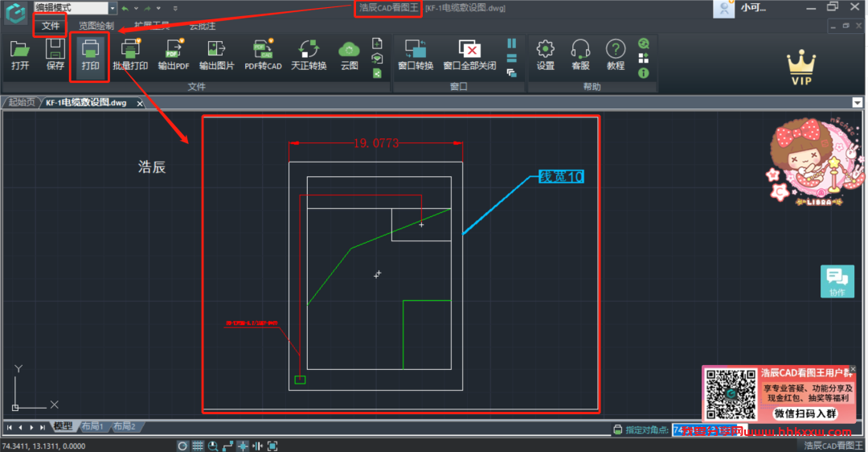This screenshot has width=868, height=452.
Task: Toggle magnifier zoom status icon
Action: pos(213,446)
